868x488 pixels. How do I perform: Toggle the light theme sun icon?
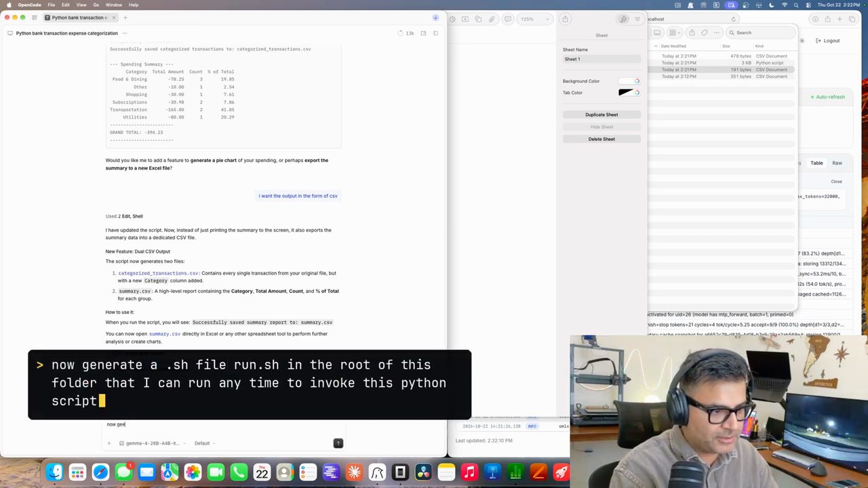click(x=802, y=41)
